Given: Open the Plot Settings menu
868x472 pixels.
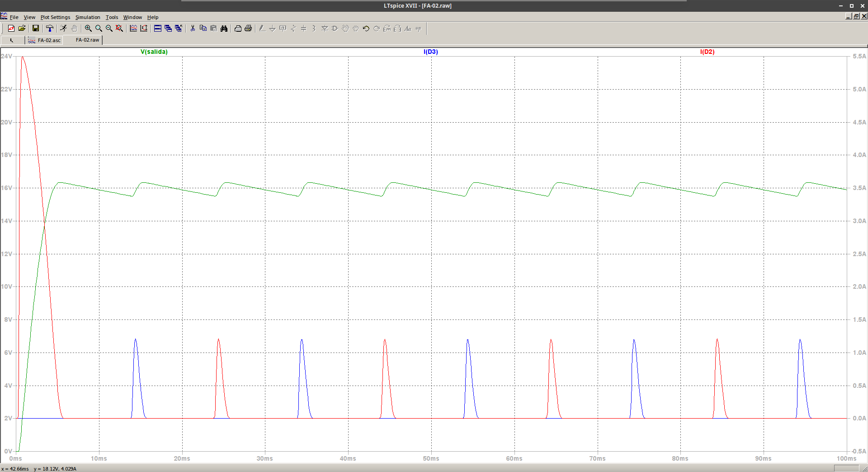Looking at the screenshot, I should [55, 17].
